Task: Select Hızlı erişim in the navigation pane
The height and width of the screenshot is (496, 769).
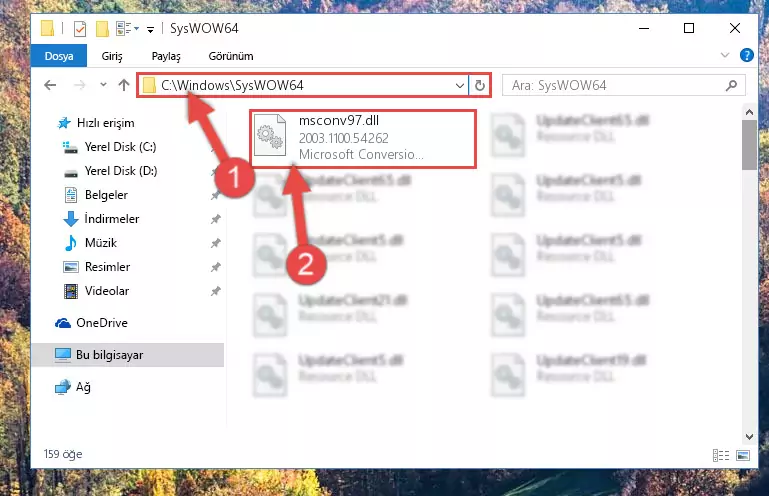Action: [x=105, y=123]
